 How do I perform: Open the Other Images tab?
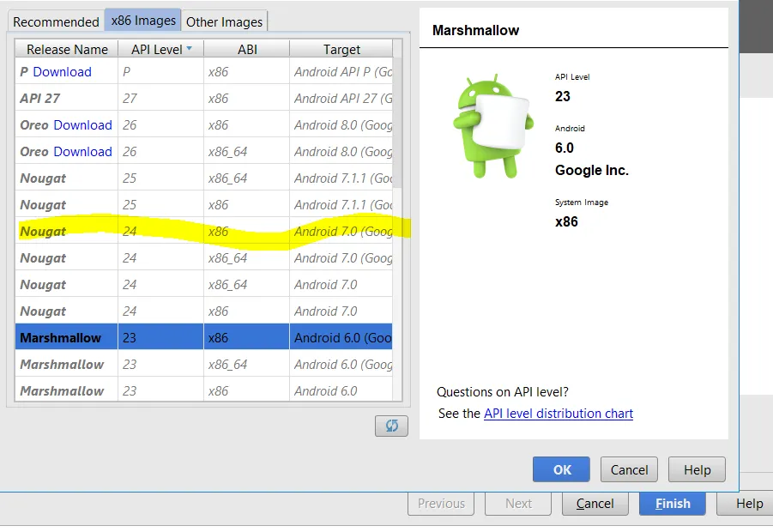pos(224,21)
